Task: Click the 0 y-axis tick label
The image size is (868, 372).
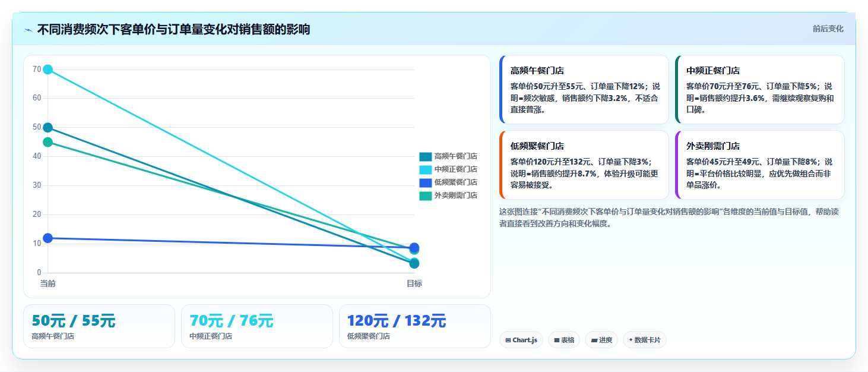Action: tap(39, 273)
